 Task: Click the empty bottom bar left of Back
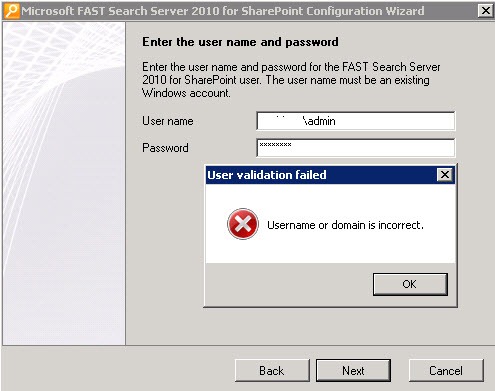coord(118,368)
